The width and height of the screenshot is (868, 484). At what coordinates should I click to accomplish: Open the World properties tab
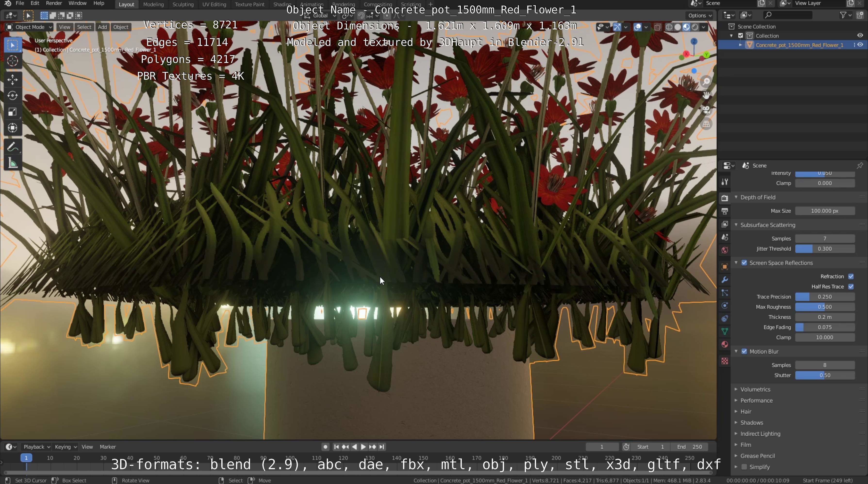pos(725,250)
